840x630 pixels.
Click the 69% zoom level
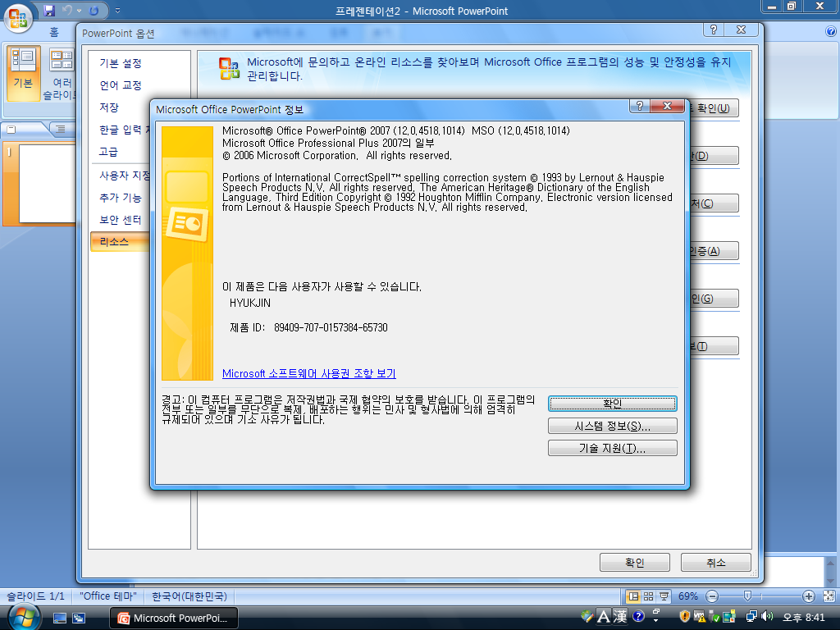(688, 596)
